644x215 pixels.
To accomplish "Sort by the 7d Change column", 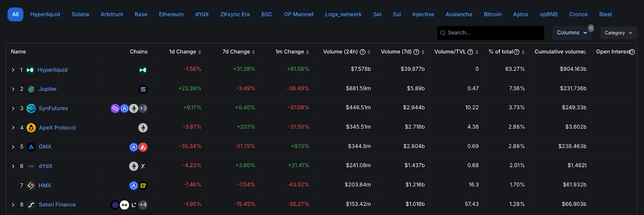I will pos(254,52).
